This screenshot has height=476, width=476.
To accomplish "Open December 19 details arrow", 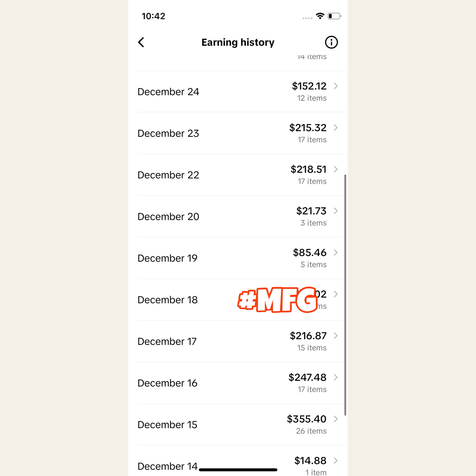I will pos(336,253).
